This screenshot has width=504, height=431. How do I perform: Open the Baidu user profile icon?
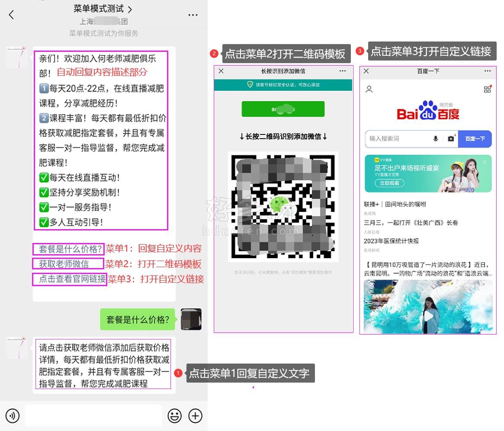point(369,89)
